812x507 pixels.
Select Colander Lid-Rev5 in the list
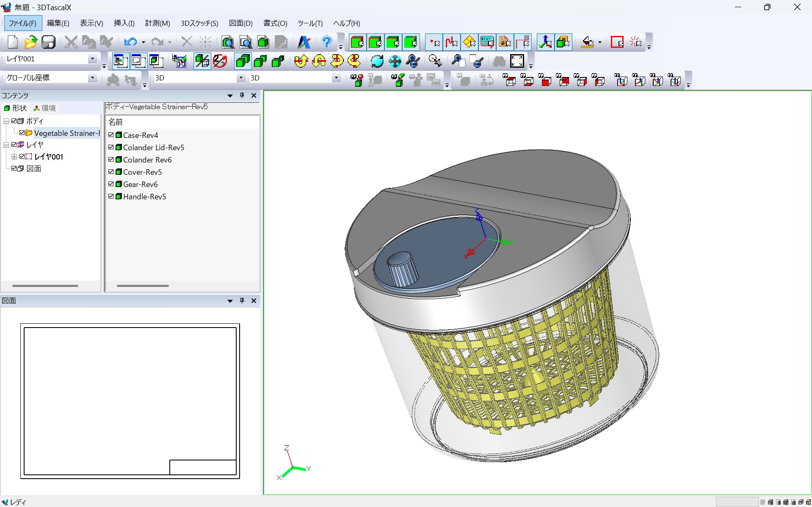point(153,147)
